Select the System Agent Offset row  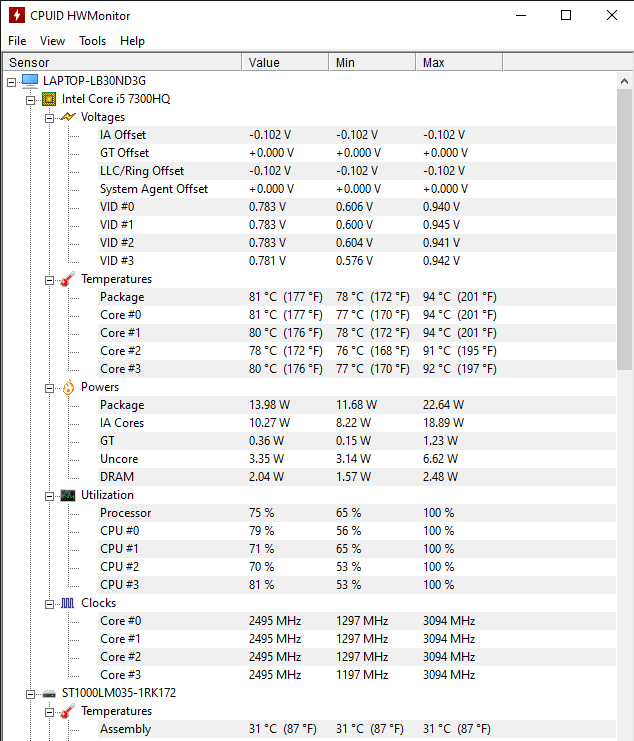(357, 189)
